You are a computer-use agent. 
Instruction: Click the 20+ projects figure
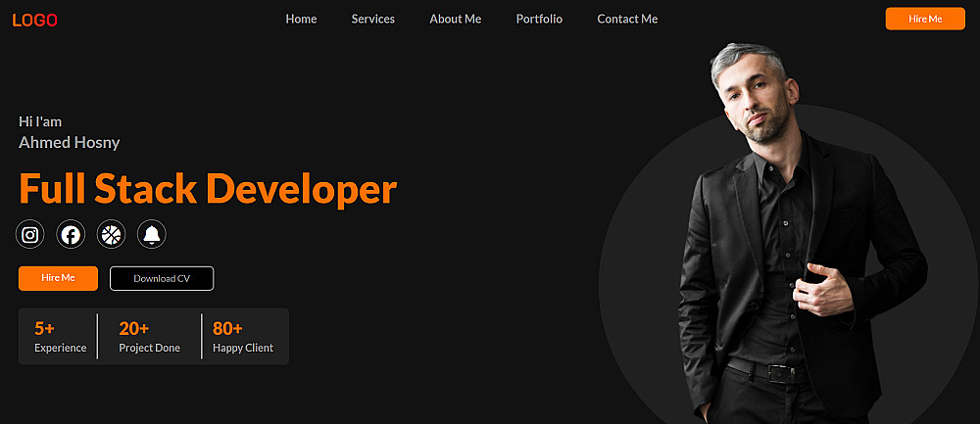pos(133,328)
